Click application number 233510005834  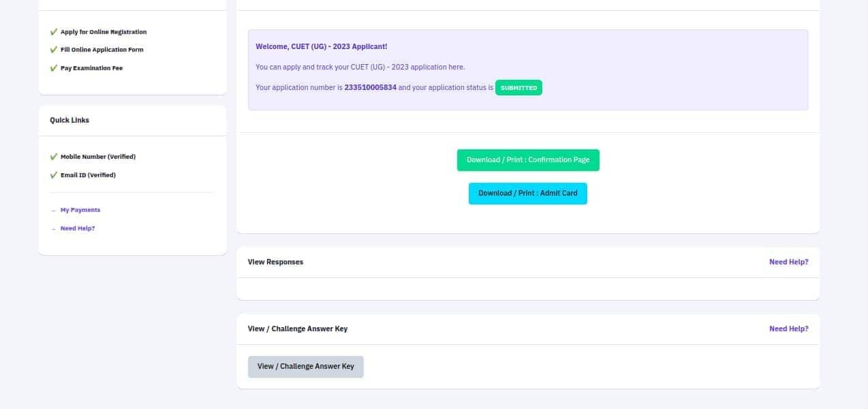tap(370, 88)
